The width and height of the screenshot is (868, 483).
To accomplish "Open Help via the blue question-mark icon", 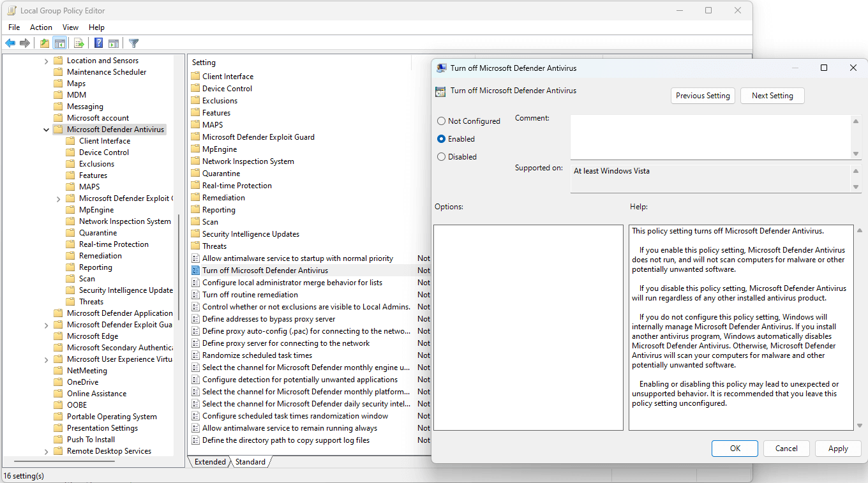I will pyautogui.click(x=99, y=43).
